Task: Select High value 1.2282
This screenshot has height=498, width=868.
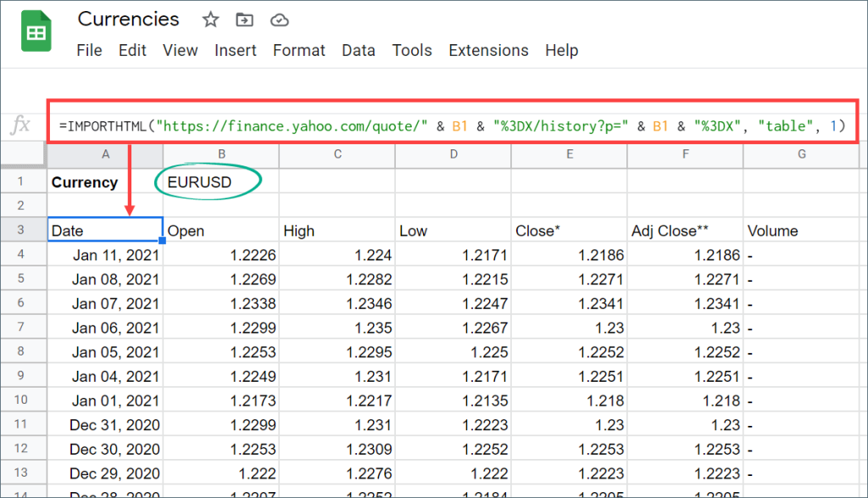Action: [337, 278]
